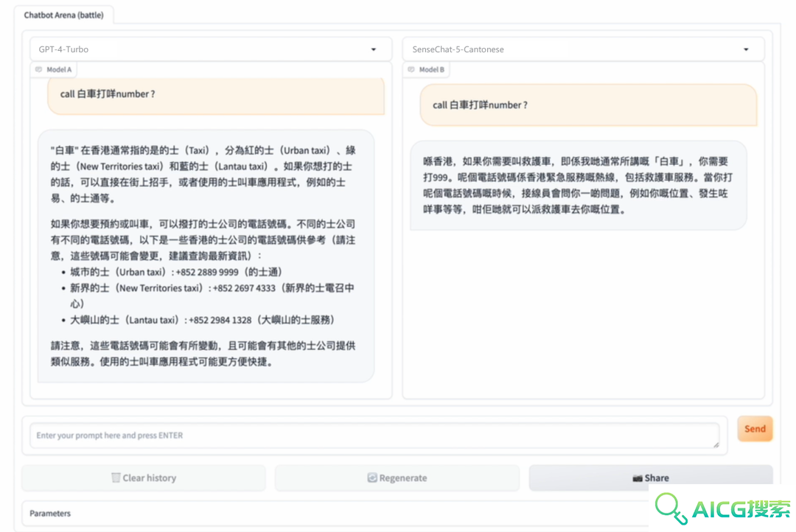Click Model A first paragraph about 白車
The width and height of the screenshot is (796, 532).
(203, 174)
